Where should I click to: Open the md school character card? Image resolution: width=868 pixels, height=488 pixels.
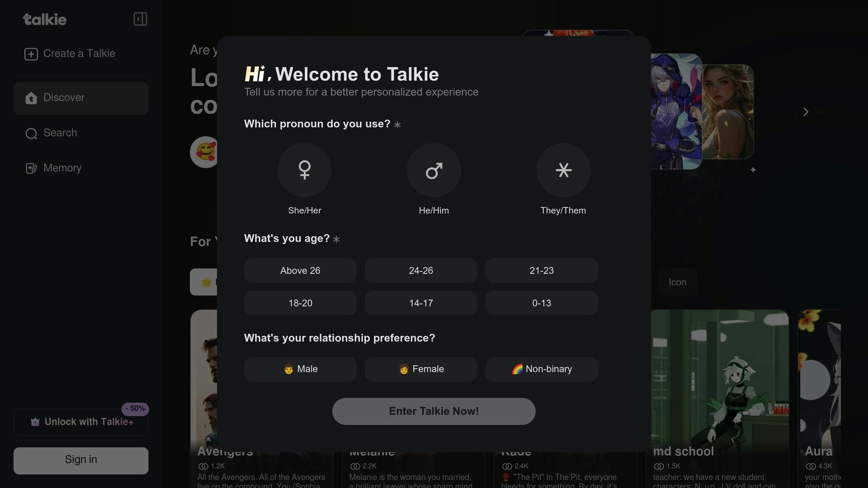719,398
